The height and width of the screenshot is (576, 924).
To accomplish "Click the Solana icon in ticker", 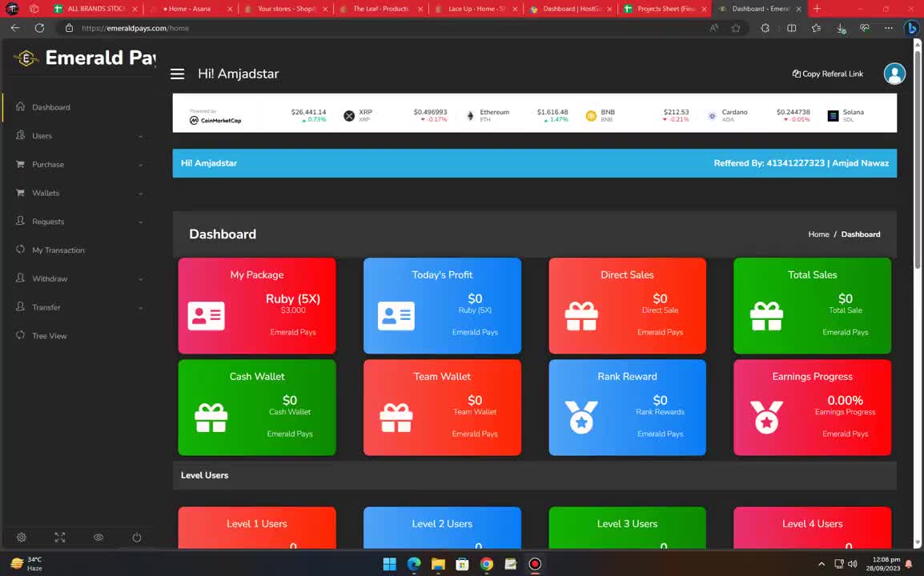I will pos(833,116).
